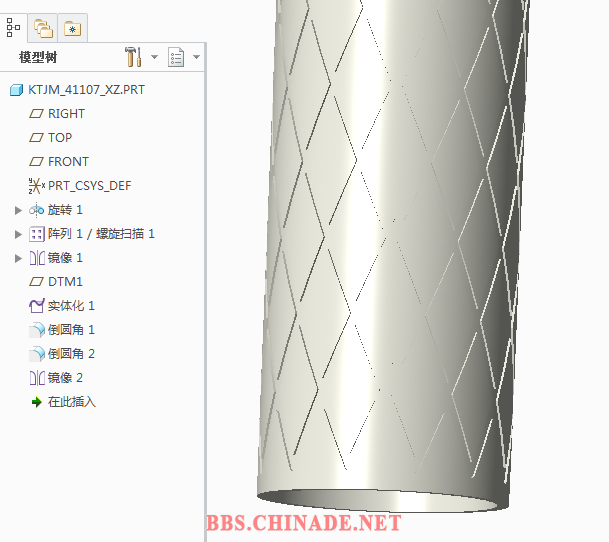Select the 在此插入 insert marker

[x=71, y=402]
